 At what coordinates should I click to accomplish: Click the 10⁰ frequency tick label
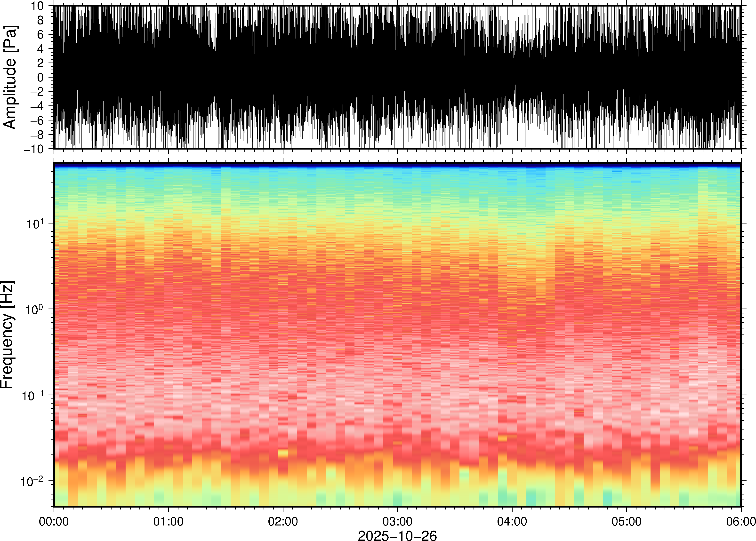[x=35, y=310]
